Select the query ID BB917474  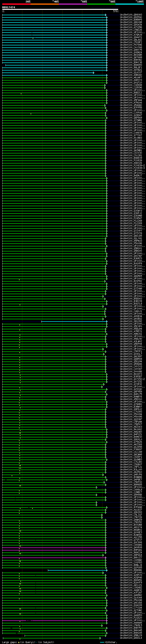coord(8,8)
